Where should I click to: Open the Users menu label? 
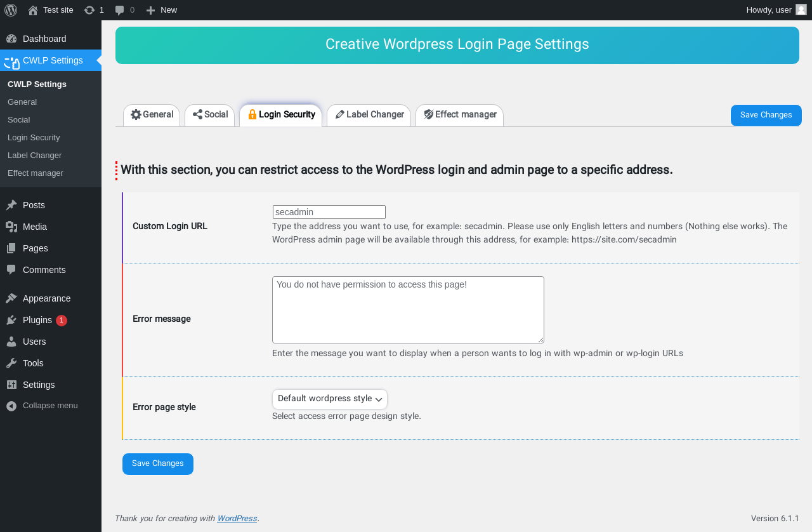34,342
